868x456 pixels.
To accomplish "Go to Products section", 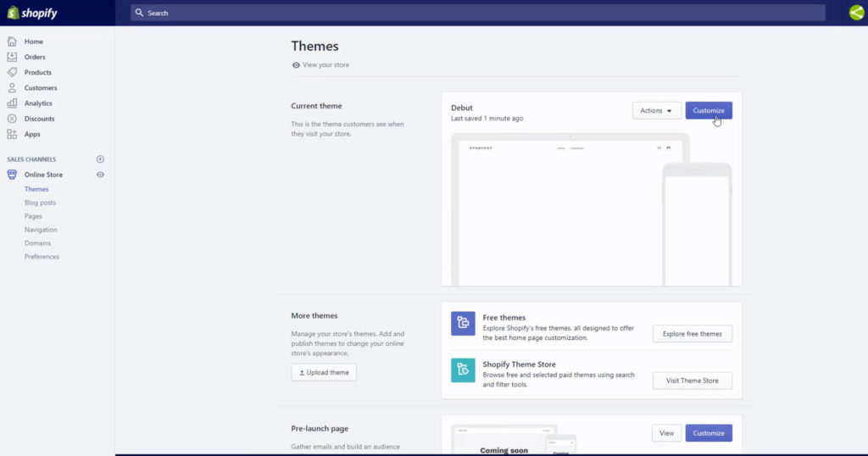I will click(x=37, y=73).
